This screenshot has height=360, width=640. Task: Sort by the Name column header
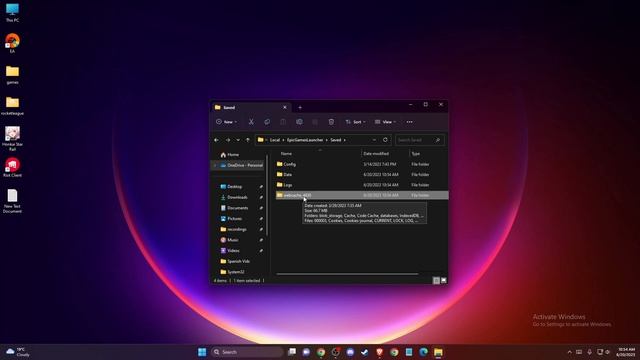286,153
